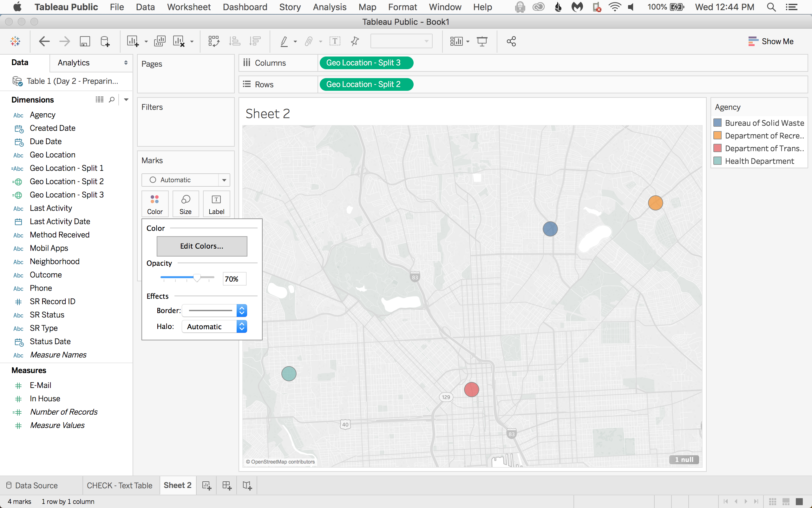This screenshot has width=812, height=508.
Task: Expand the Analytics pane switcher arrows
Action: (126, 63)
